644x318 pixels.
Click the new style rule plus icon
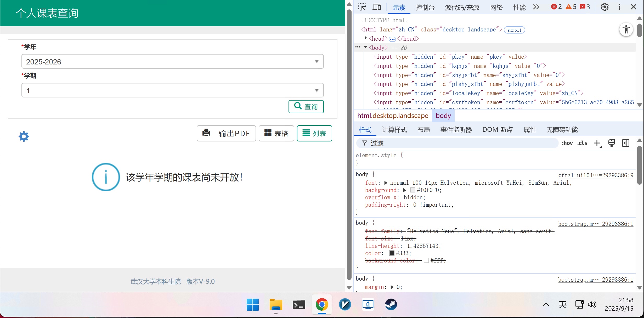click(597, 143)
